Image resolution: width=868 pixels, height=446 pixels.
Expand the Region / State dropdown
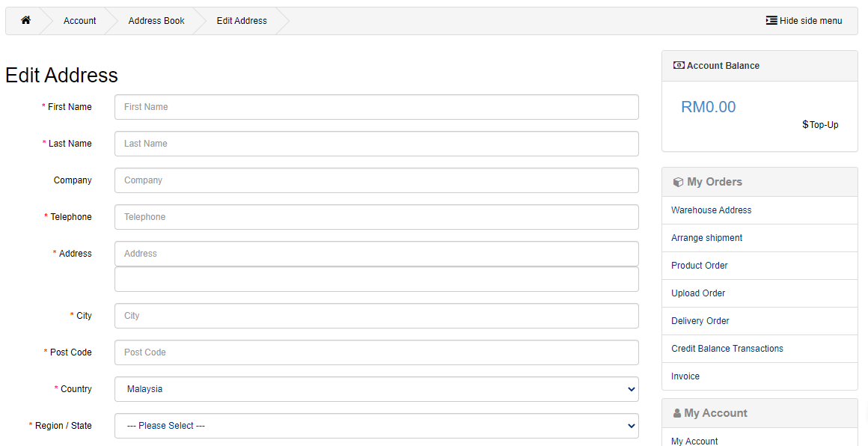[376, 426]
